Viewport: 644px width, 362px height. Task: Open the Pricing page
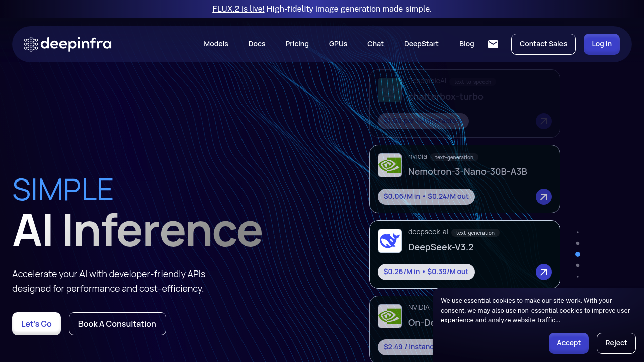coord(297,44)
